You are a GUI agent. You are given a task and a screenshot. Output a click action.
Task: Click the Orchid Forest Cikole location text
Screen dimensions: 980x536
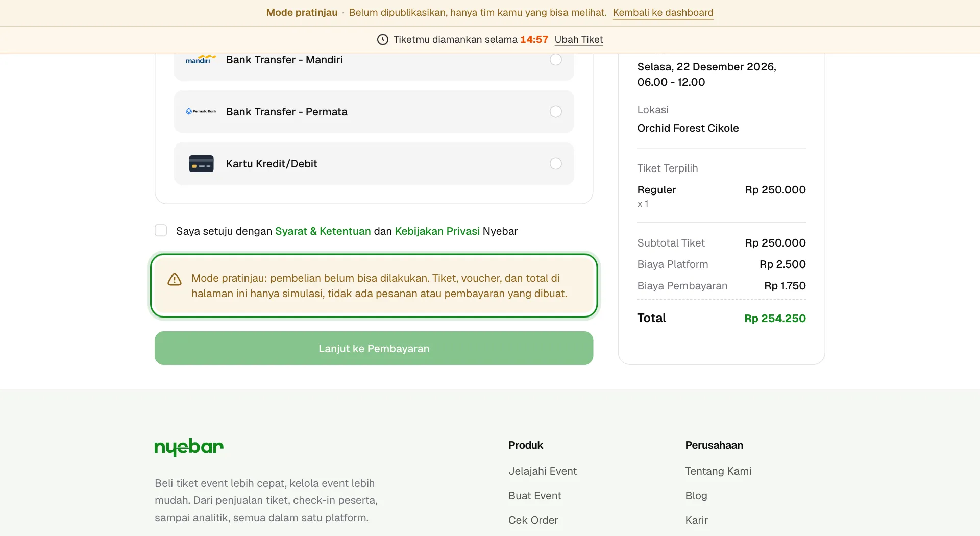point(688,128)
